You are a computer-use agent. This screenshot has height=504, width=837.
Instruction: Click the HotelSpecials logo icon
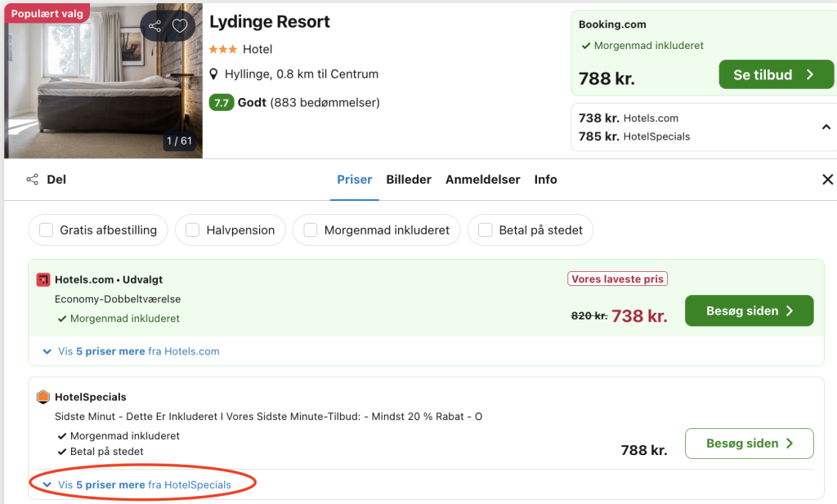43,397
